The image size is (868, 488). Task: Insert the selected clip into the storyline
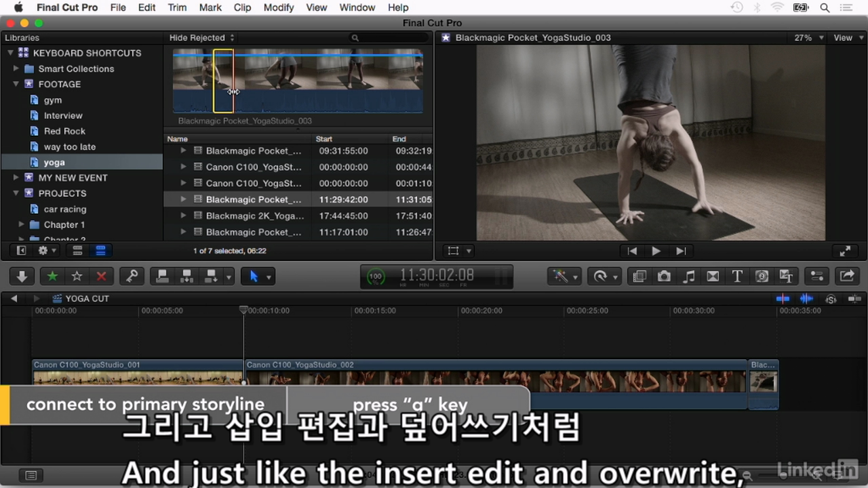(186, 276)
